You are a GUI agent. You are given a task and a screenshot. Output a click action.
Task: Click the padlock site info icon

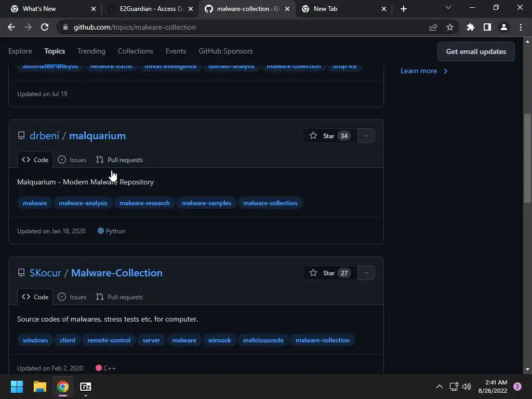click(x=65, y=27)
